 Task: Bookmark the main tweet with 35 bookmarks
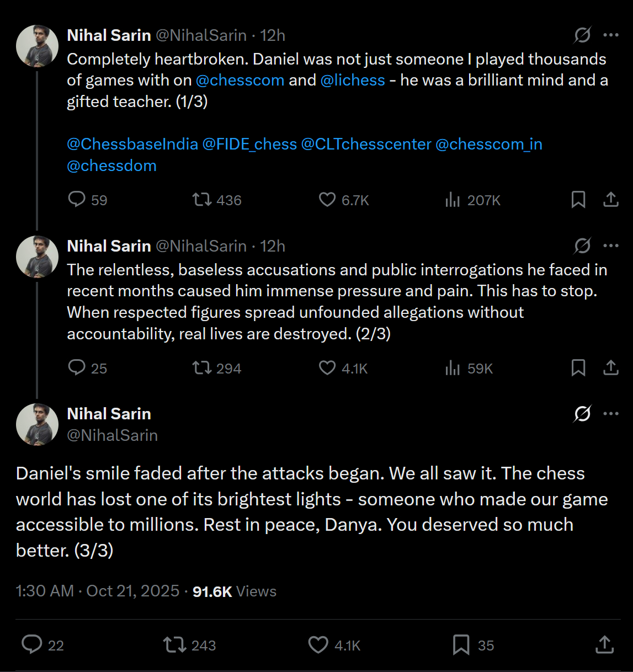click(461, 644)
